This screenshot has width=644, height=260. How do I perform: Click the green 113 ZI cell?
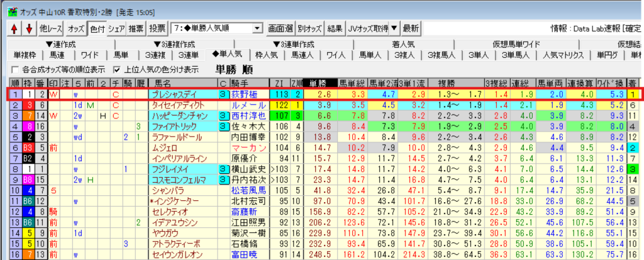coord(282,94)
